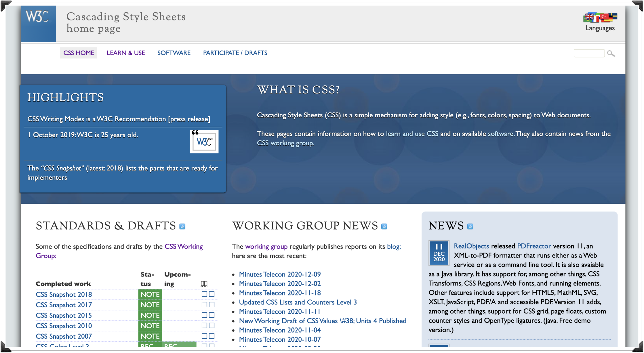Image resolution: width=644 pixels, height=353 pixels.
Task: Open the News section RSS feed icon
Action: point(470,226)
